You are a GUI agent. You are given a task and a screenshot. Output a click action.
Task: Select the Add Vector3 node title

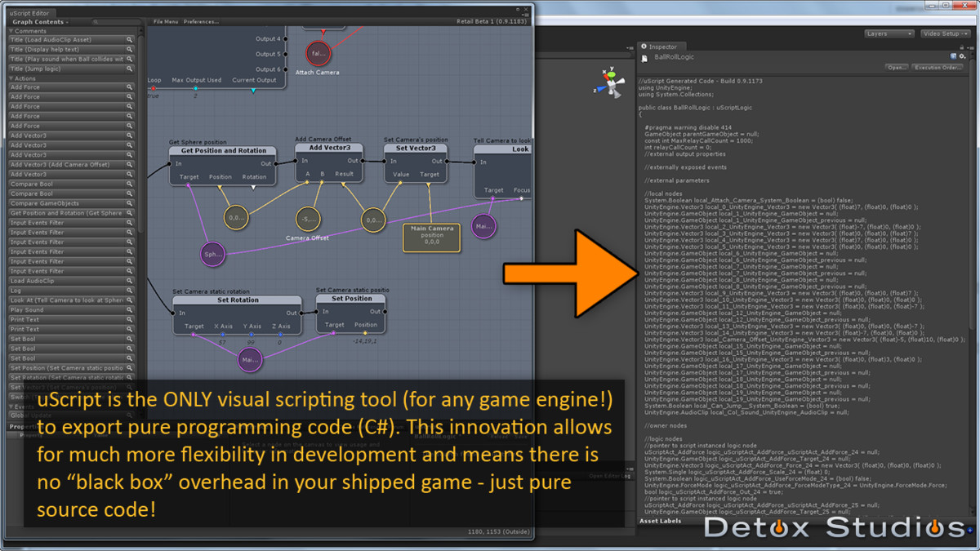tap(329, 148)
